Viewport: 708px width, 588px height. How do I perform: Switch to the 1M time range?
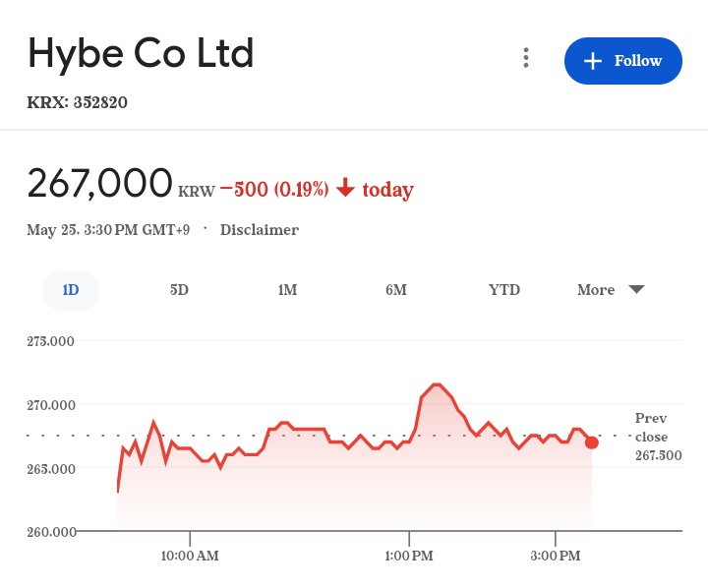point(287,290)
